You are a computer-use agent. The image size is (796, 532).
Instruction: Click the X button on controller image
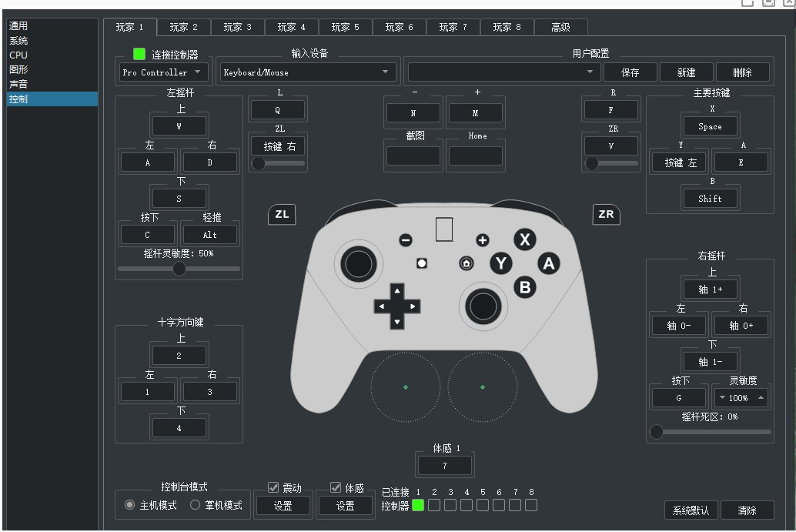525,239
